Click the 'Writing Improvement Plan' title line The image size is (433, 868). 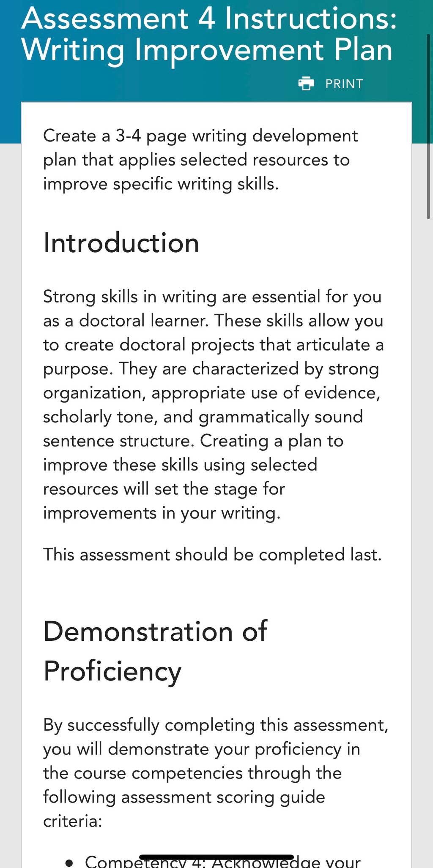[x=207, y=50]
